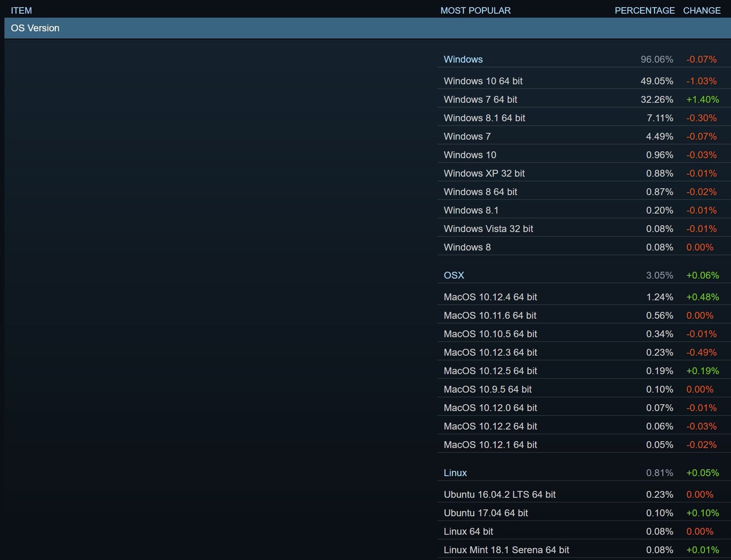Click the Windows 10 64 bit row
This screenshot has width=731, height=560.
tap(584, 81)
